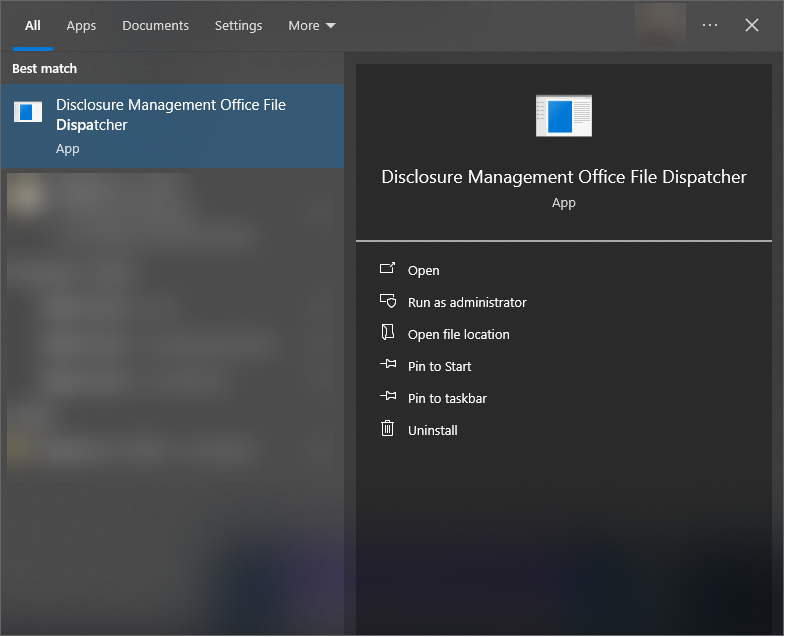785x637 pixels.
Task: Choose Open file location
Action: click(458, 335)
